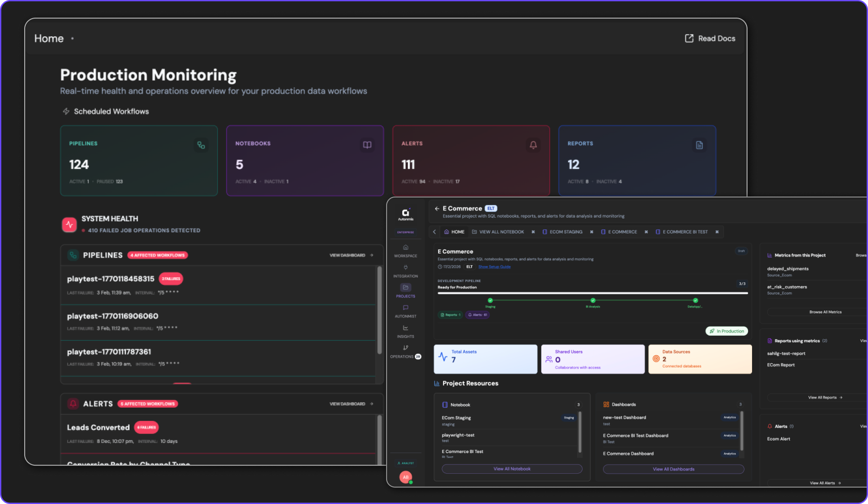Viewport: 868px width, 504px height.
Task: Click the bell icon on Alerts card
Action: click(x=533, y=145)
